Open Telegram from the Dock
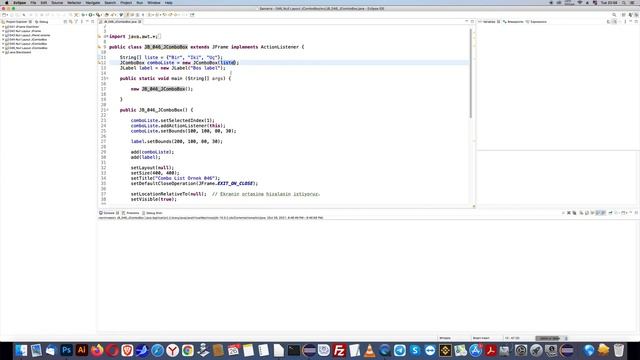This screenshot has width=640, height=360. point(400,350)
